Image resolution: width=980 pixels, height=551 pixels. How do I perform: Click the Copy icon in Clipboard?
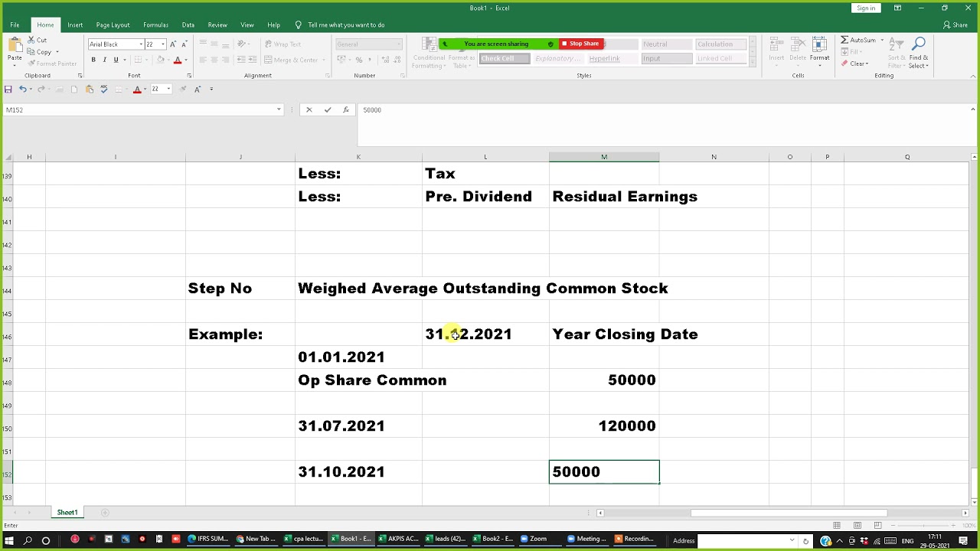[31, 52]
